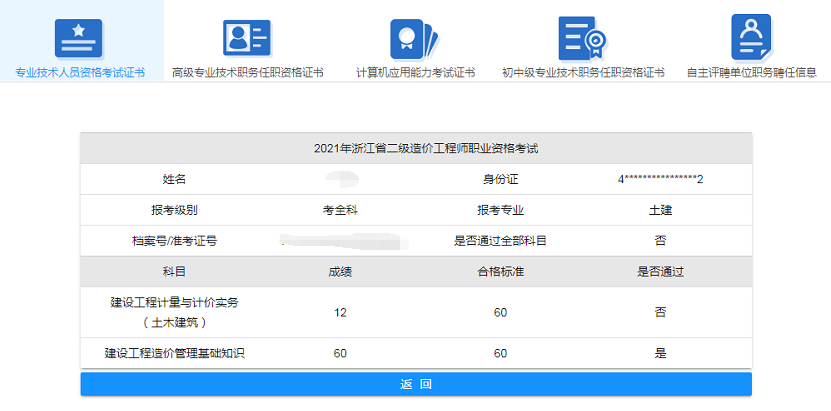Click the 报考级别 label cell
Viewport: 831px width, 411px height.
174,210
